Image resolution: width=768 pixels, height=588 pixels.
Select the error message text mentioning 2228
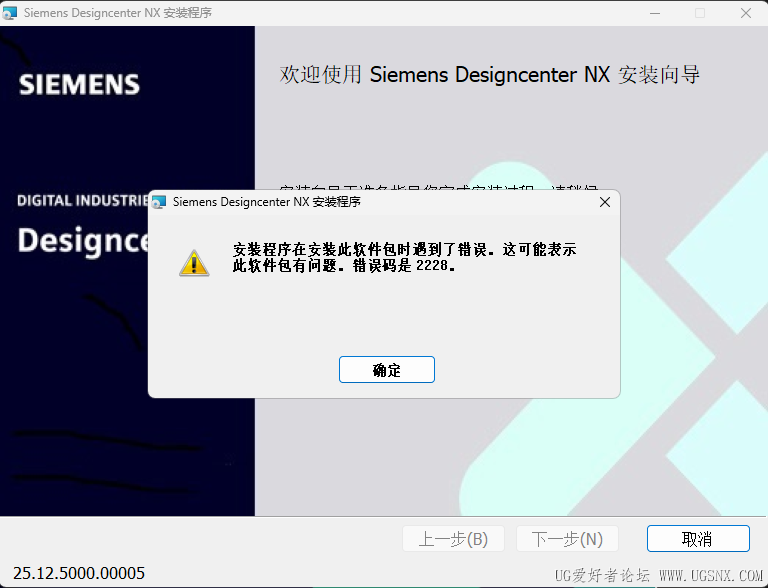click(x=405, y=257)
